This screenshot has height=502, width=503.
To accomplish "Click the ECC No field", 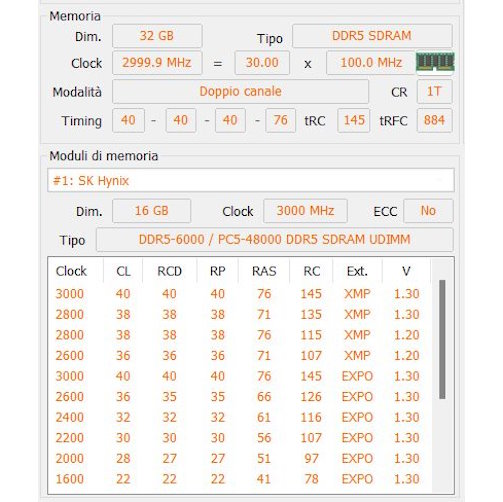I will click(x=428, y=211).
